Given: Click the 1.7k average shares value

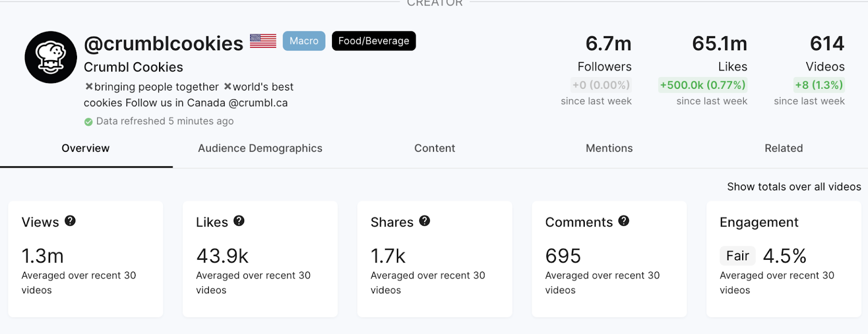Looking at the screenshot, I should (x=388, y=255).
